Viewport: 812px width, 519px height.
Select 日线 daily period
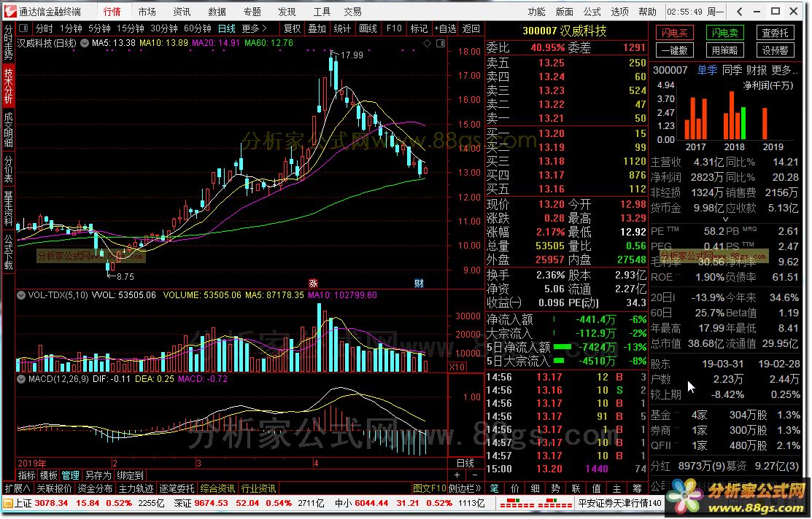[x=226, y=28]
